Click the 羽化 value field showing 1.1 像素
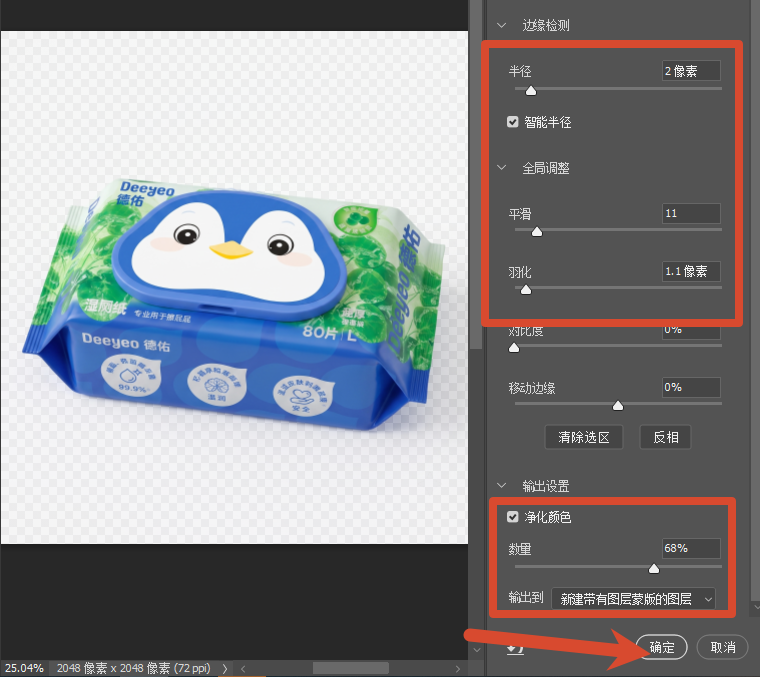This screenshot has height=677, width=760. click(691, 271)
